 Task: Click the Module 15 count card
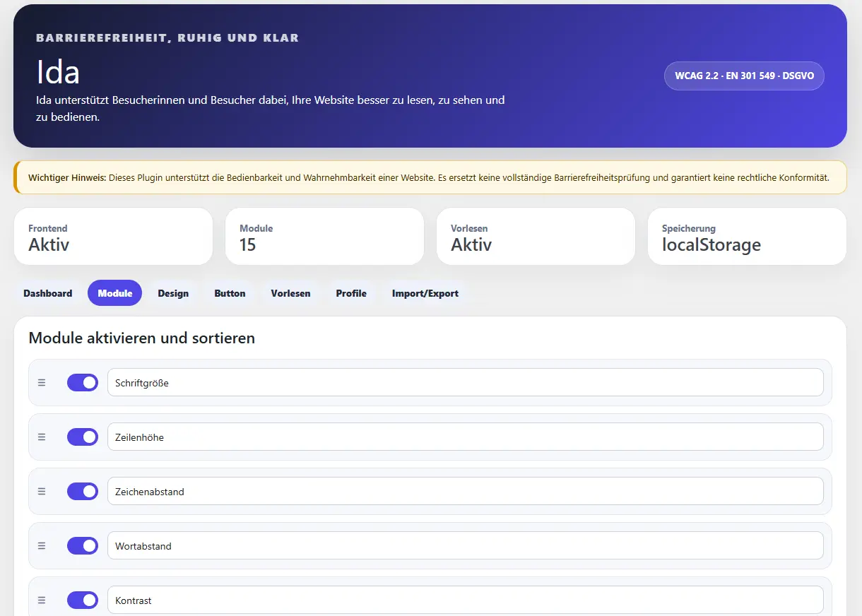324,237
